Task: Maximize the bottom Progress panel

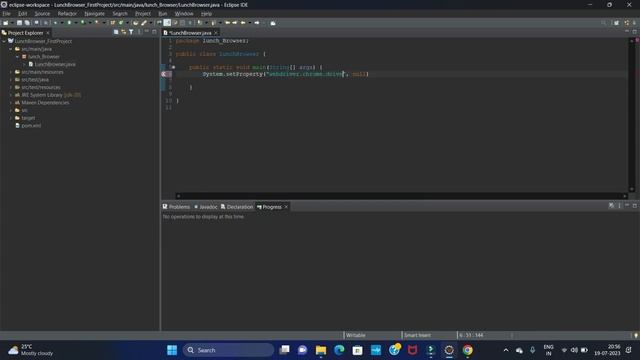Action: click(x=635, y=206)
